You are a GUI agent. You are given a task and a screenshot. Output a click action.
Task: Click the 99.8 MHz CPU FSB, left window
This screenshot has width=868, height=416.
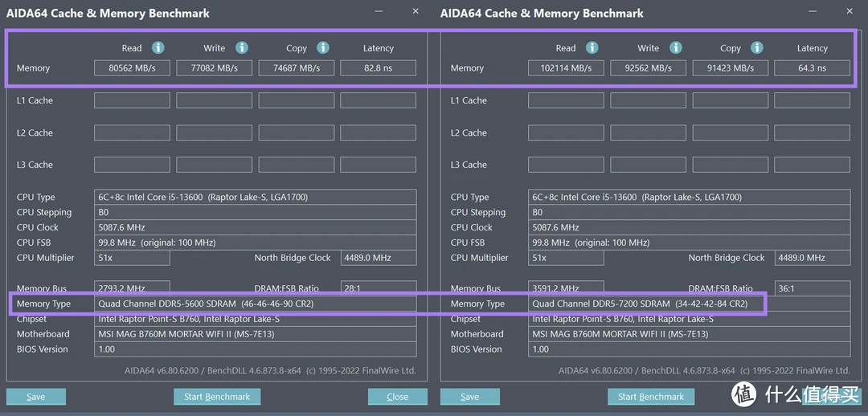(x=256, y=243)
